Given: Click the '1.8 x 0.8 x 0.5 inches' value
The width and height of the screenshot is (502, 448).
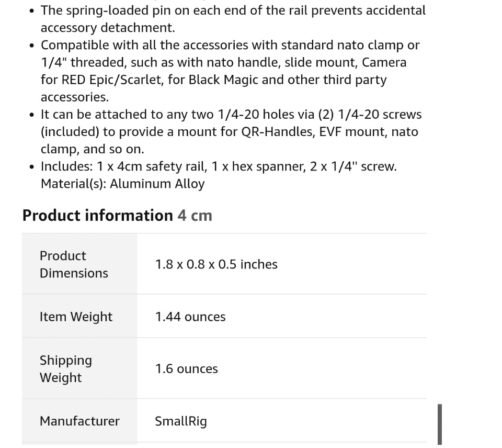Looking at the screenshot, I should click(x=216, y=264).
